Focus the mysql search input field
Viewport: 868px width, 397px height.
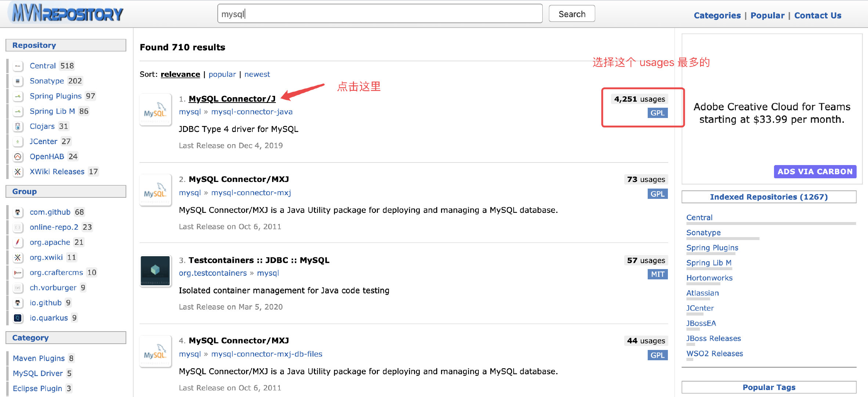(380, 14)
